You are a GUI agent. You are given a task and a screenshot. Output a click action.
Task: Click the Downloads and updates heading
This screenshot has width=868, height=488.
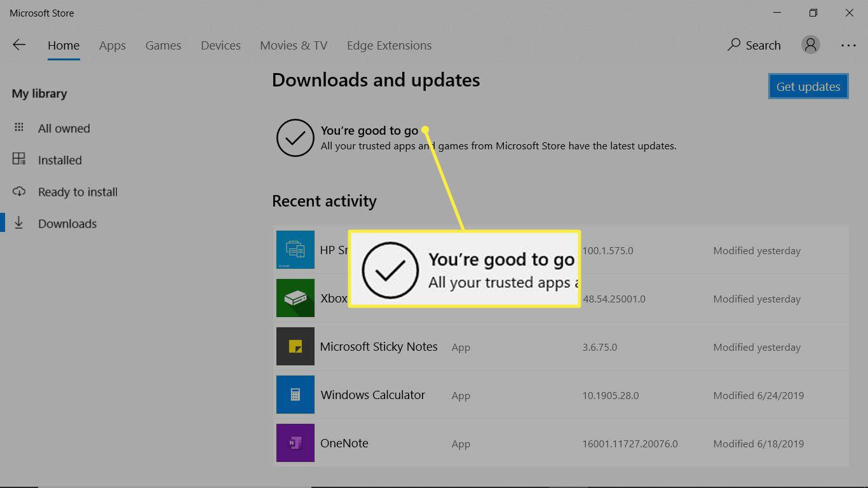pos(376,80)
